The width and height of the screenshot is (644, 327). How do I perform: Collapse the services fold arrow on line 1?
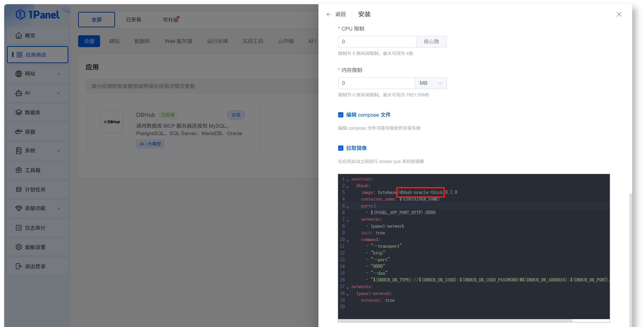pos(348,180)
